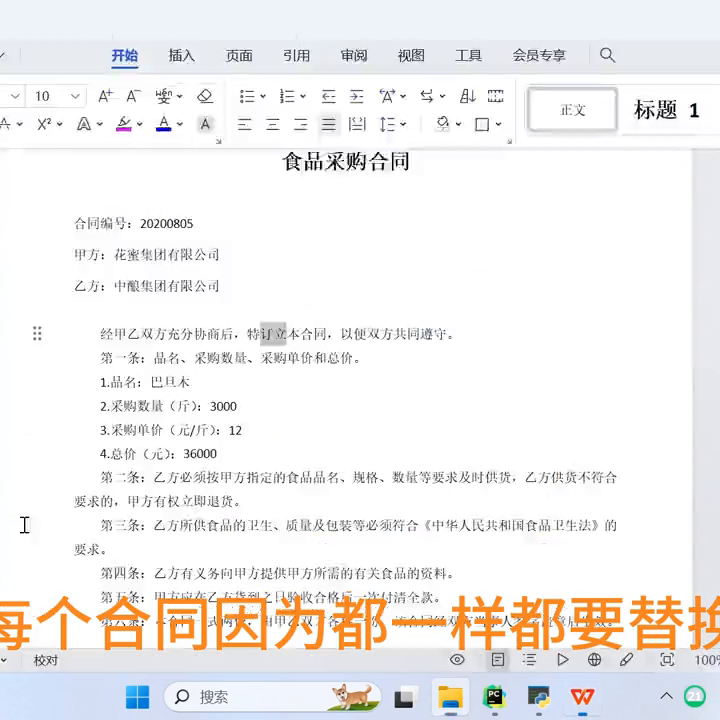This screenshot has height=720, width=720.
Task: Toggle character shading A button
Action: tap(205, 124)
